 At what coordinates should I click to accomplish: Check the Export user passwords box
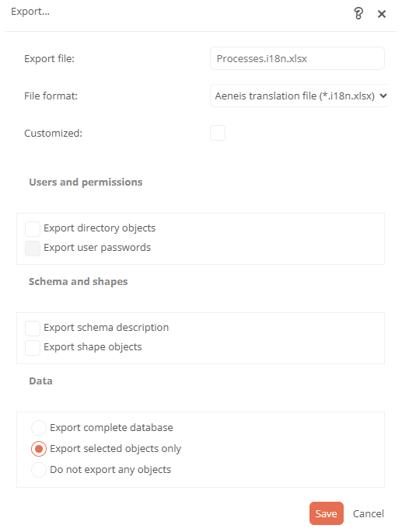tap(33, 249)
